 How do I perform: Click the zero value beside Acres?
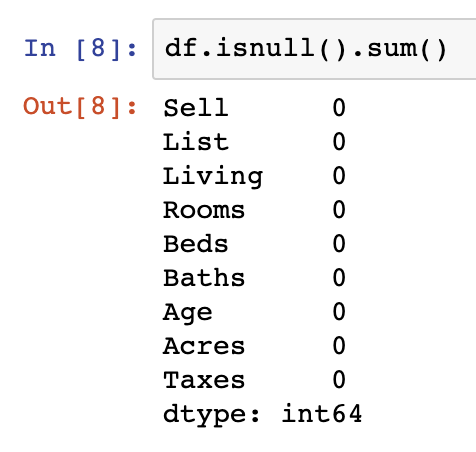[x=339, y=346]
